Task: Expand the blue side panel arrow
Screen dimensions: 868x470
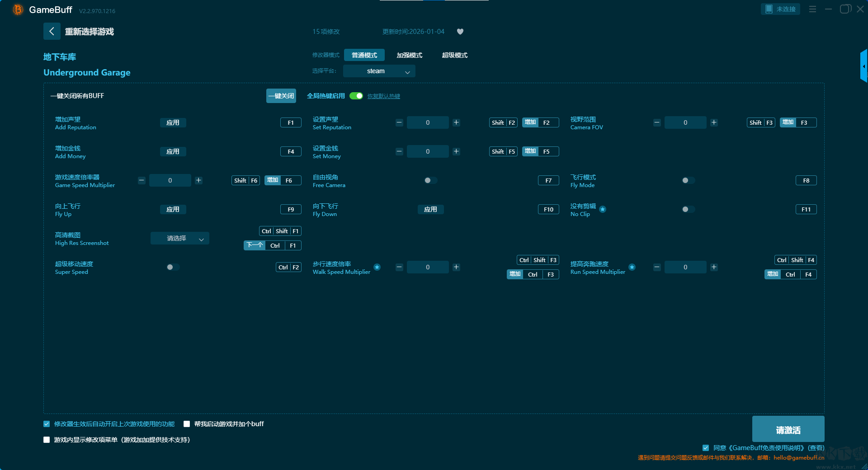Action: 863,66
